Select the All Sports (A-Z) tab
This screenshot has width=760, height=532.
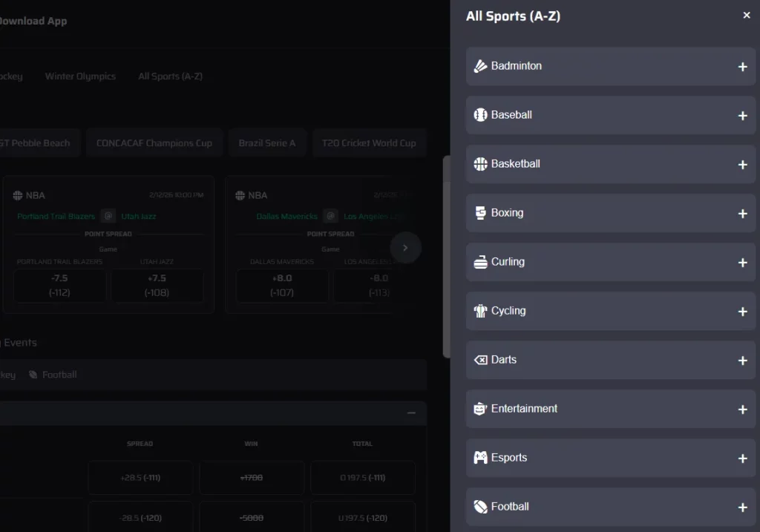pos(170,76)
